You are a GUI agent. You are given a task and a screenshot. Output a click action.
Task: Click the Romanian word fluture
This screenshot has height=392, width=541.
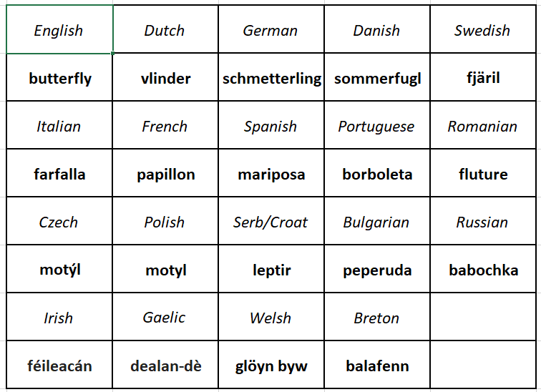click(x=483, y=174)
